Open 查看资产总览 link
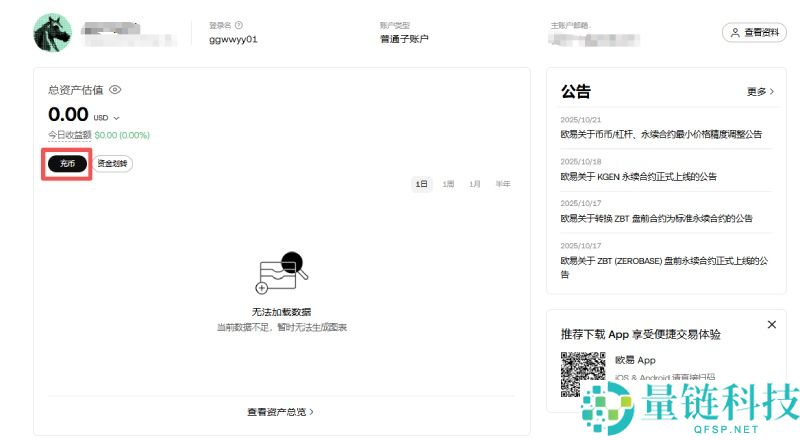Screen dimensions: 800x440 [280, 412]
